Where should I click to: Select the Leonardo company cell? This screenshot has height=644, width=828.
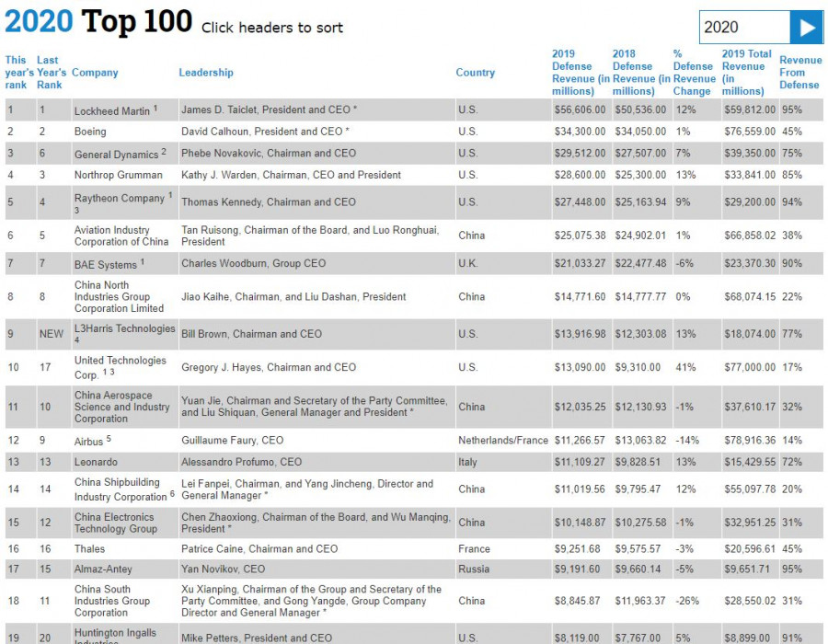(x=125, y=462)
